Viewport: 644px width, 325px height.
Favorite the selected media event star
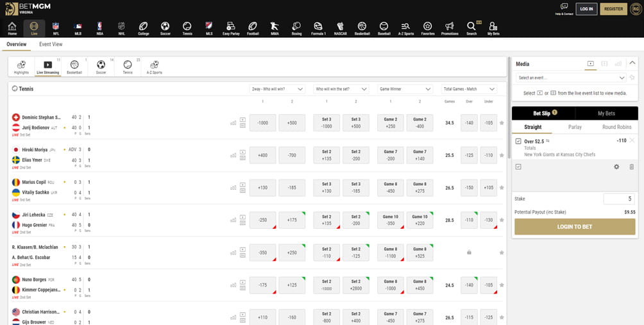(632, 78)
